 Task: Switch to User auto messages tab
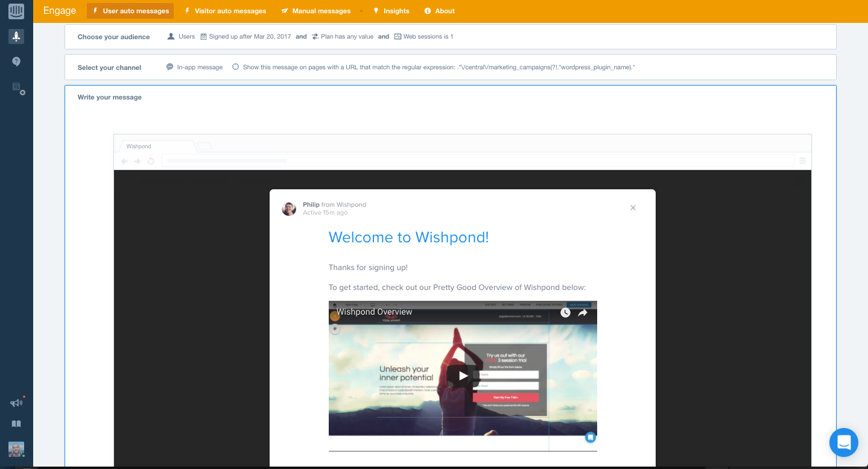click(130, 11)
